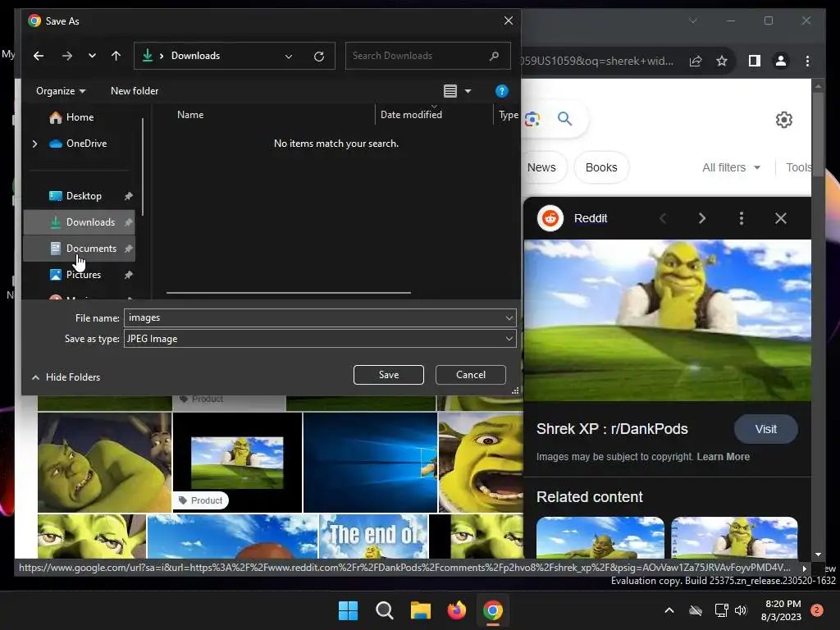Click the Google search magnifier
This screenshot has height=630, width=840.
tap(564, 118)
